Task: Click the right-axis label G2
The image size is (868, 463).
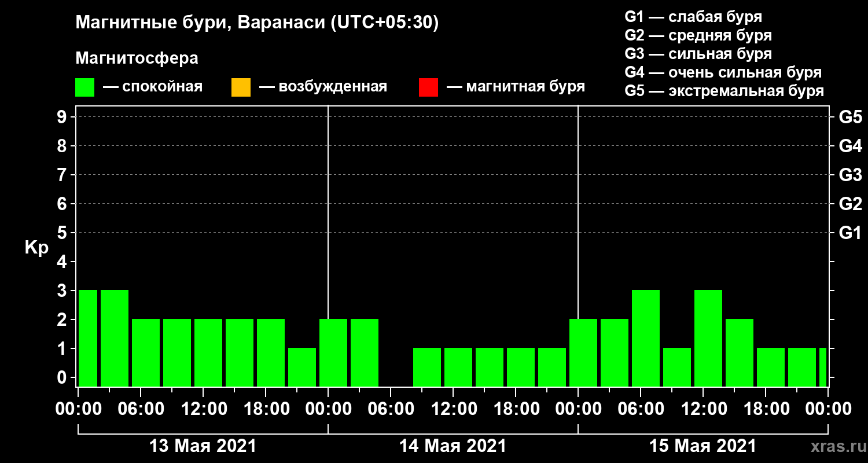Action: tap(850, 204)
